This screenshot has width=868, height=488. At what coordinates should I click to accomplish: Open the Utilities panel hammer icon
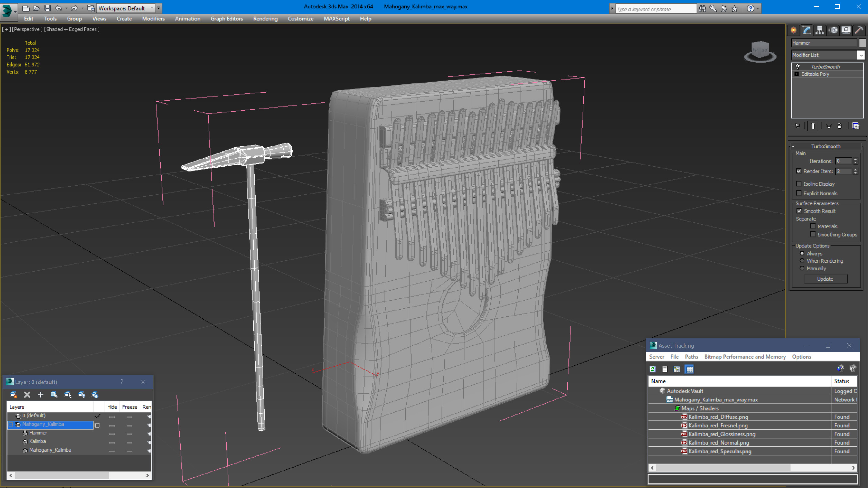(859, 30)
